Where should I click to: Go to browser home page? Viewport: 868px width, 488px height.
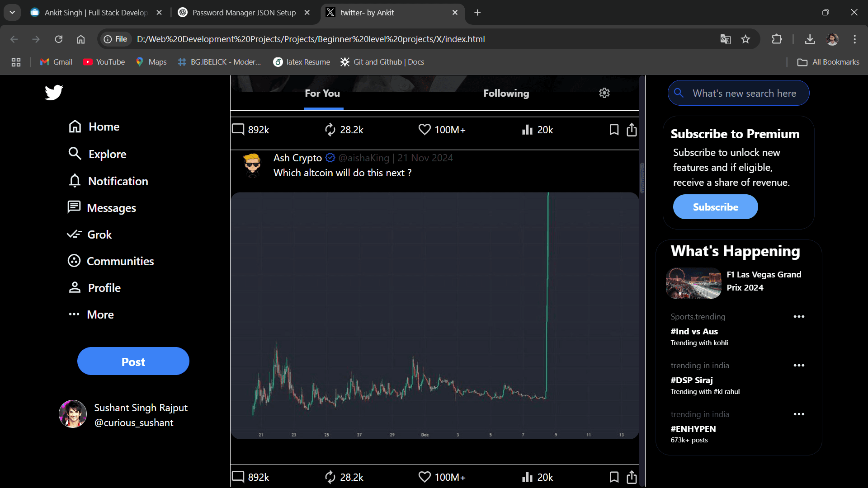tap(80, 39)
